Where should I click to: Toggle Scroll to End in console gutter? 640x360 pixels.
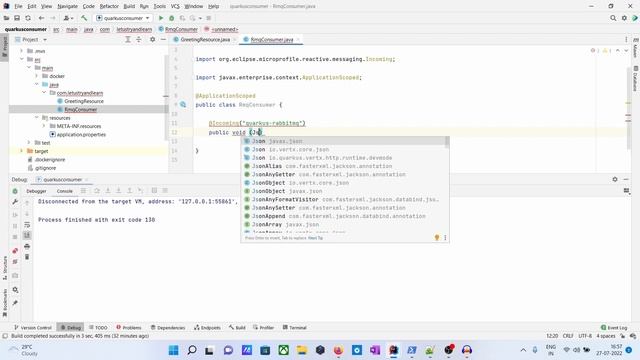(27, 235)
